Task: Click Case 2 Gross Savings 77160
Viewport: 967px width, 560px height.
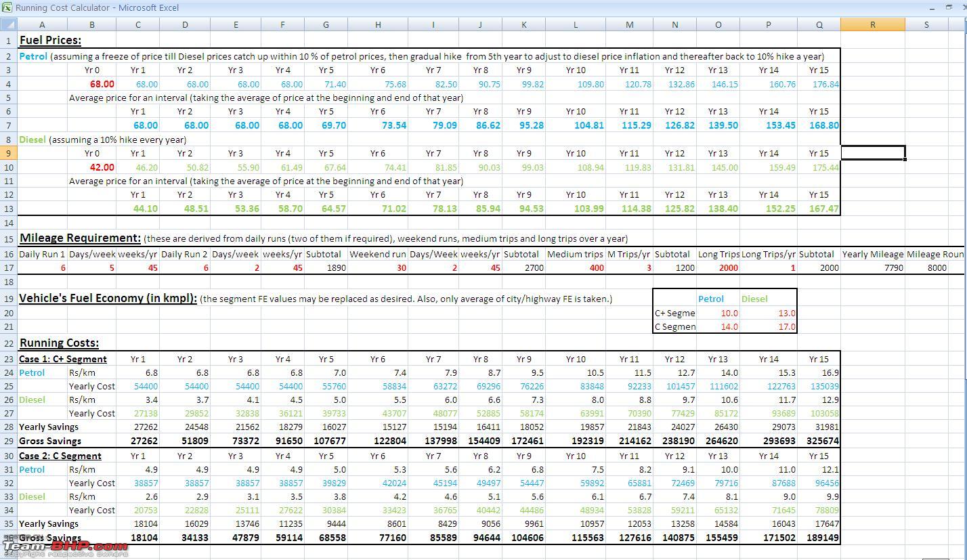Action: pos(392,537)
